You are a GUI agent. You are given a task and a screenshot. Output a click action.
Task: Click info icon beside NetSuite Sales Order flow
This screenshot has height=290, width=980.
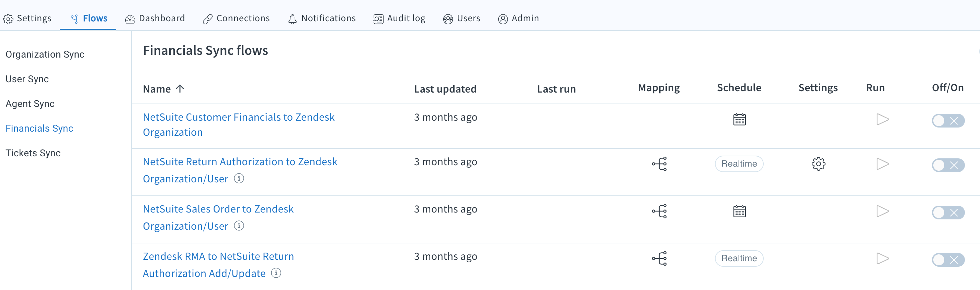[x=239, y=226]
